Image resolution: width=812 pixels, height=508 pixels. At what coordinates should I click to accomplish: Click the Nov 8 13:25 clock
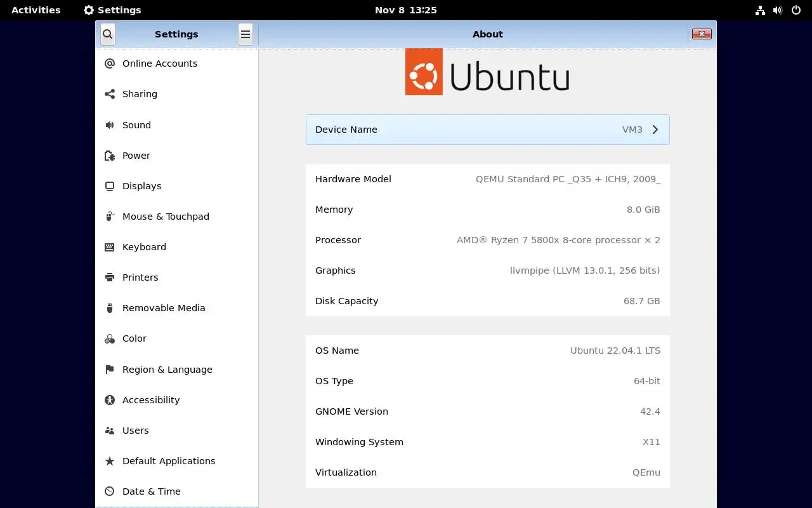(x=406, y=10)
